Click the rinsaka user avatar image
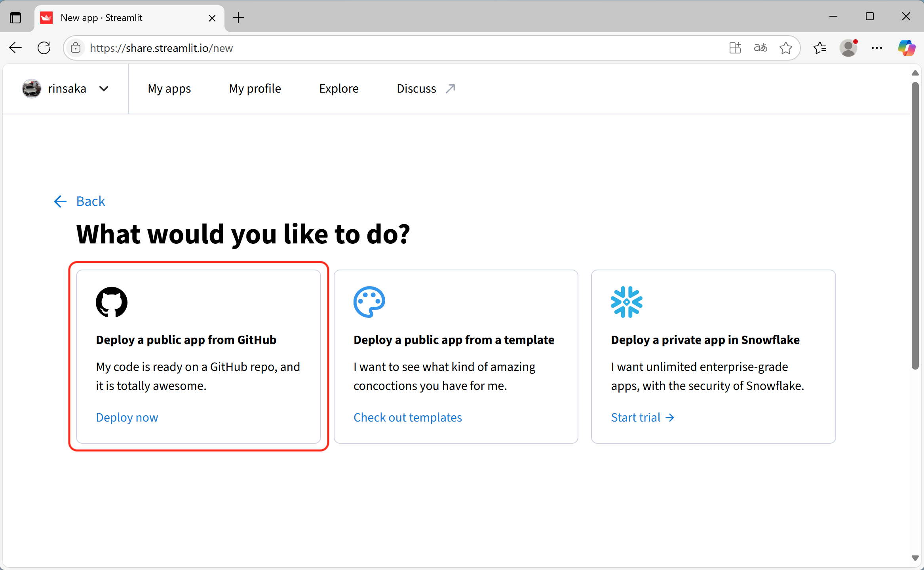Image resolution: width=924 pixels, height=570 pixels. [32, 89]
